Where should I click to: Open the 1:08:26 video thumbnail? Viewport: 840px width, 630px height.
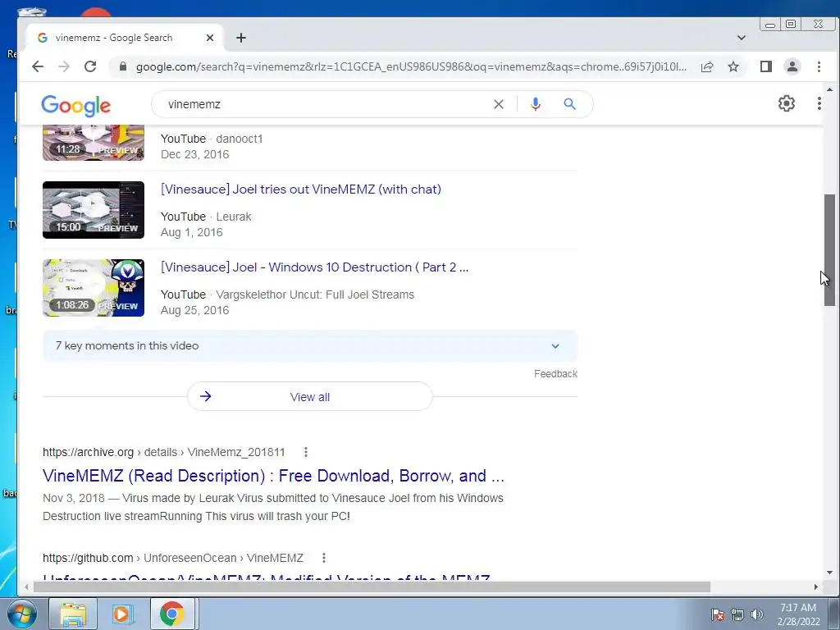94,288
